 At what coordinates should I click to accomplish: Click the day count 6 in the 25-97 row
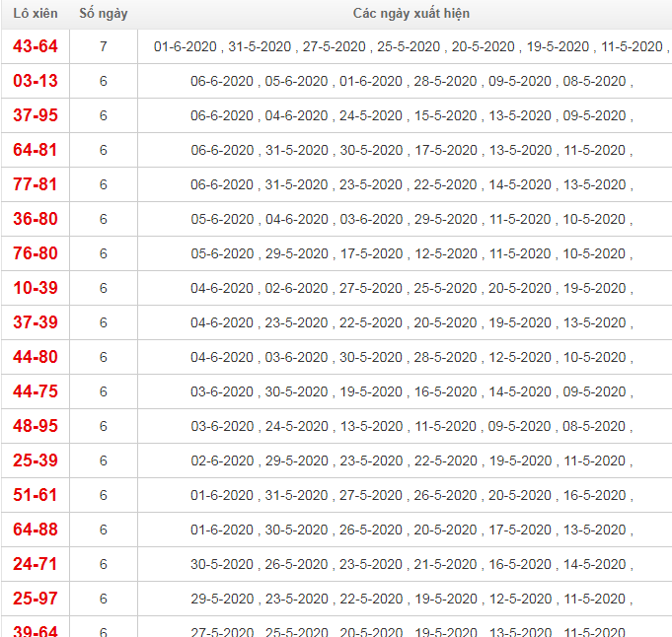click(x=104, y=599)
